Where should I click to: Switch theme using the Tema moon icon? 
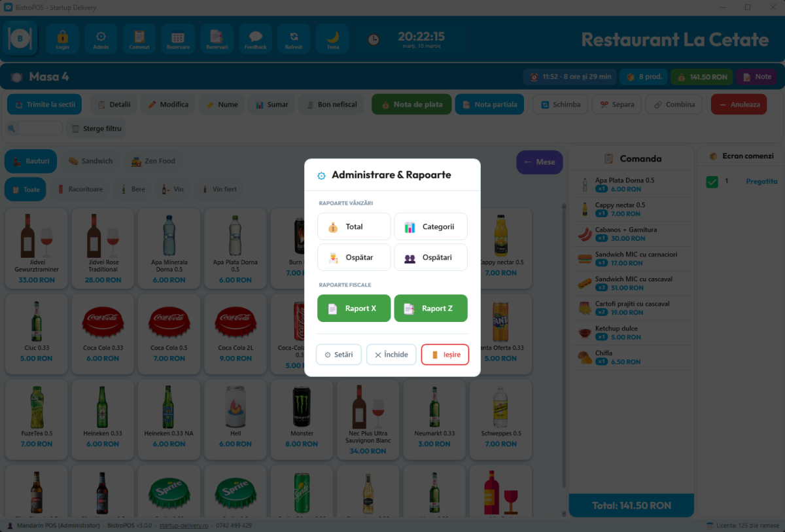(x=332, y=38)
